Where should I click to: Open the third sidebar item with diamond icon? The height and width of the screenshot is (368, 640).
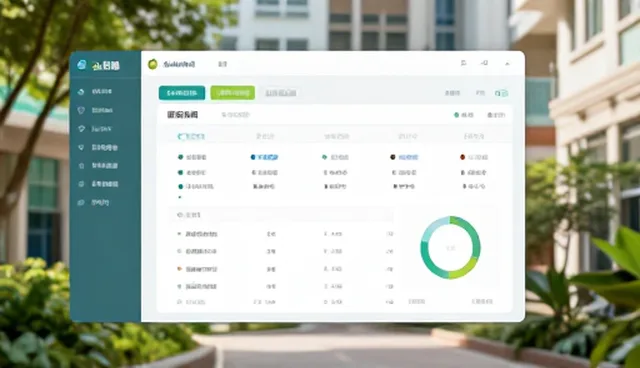[95, 129]
